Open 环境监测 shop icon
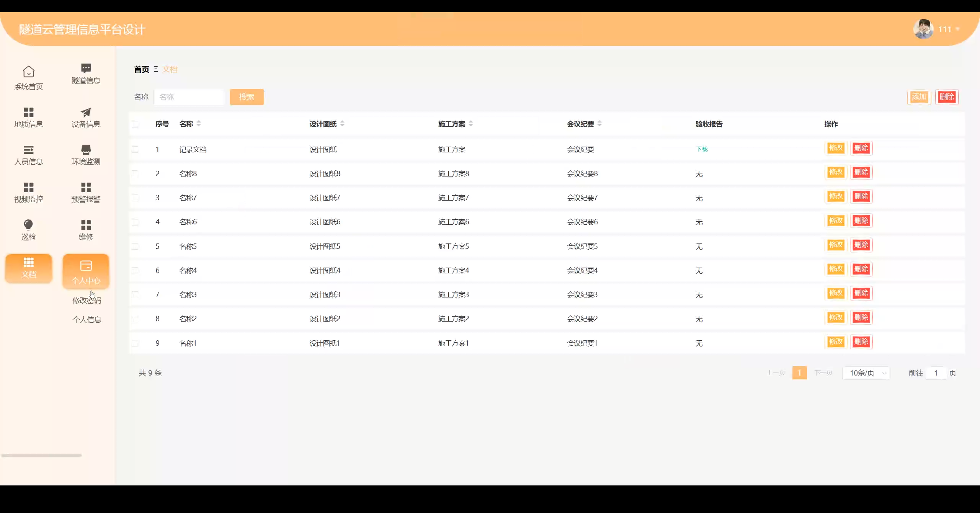This screenshot has width=980, height=513. coord(86,150)
